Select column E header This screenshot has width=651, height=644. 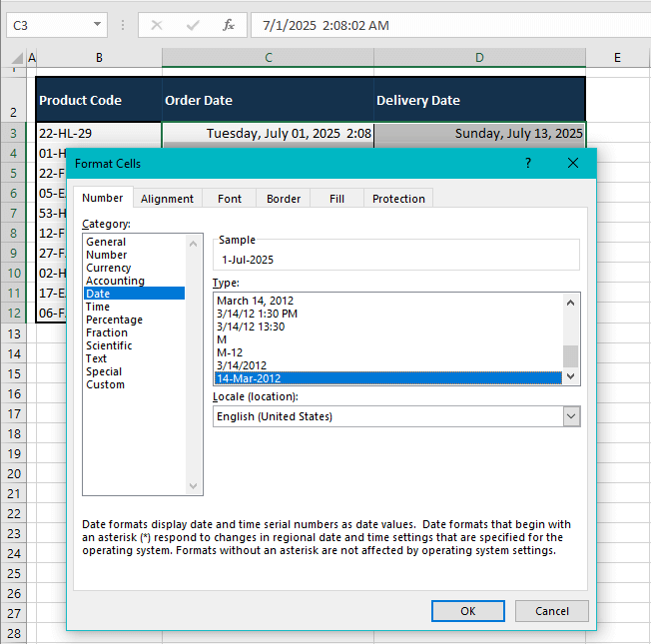click(617, 58)
